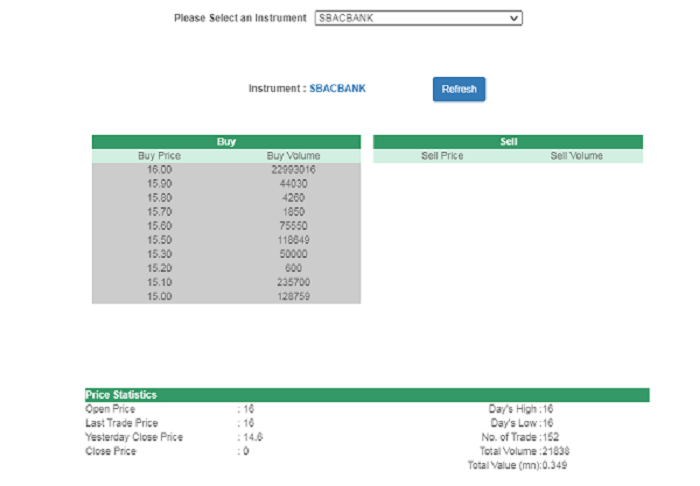Select the Buy Volume column header

(x=293, y=156)
